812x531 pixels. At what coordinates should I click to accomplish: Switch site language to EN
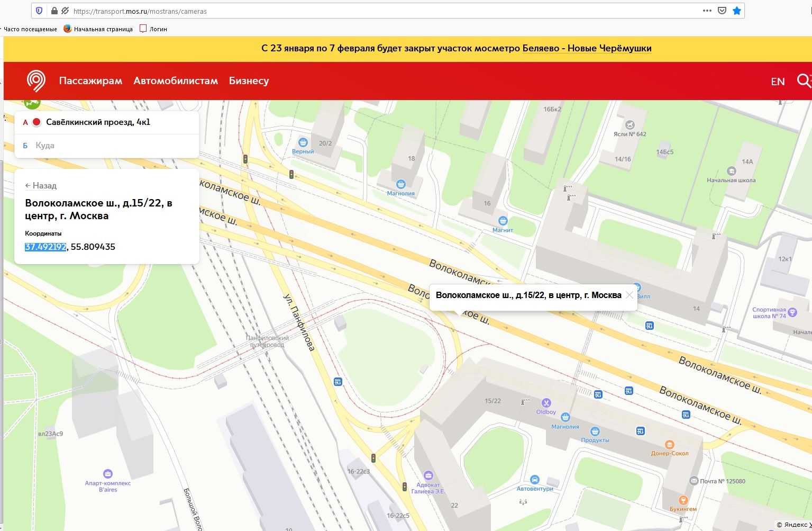point(777,82)
